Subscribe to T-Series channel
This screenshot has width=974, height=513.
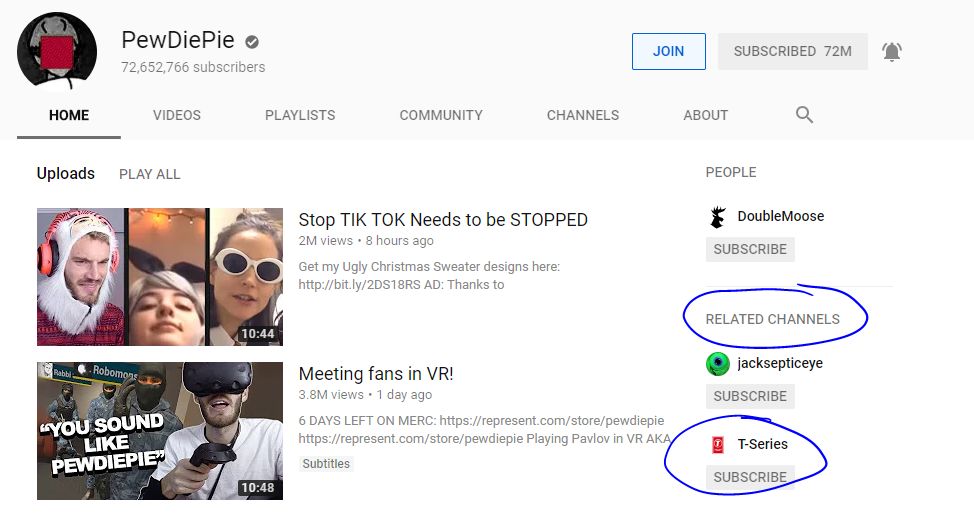coord(750,477)
